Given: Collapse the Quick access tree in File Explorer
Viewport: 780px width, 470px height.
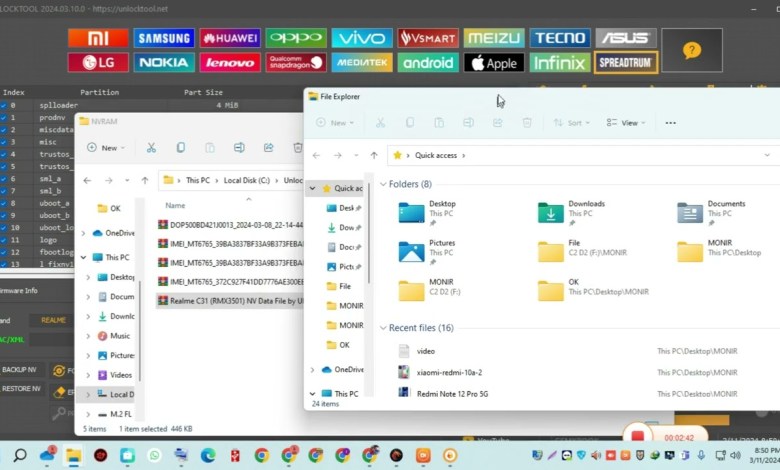Looking at the screenshot, I should click(x=312, y=188).
